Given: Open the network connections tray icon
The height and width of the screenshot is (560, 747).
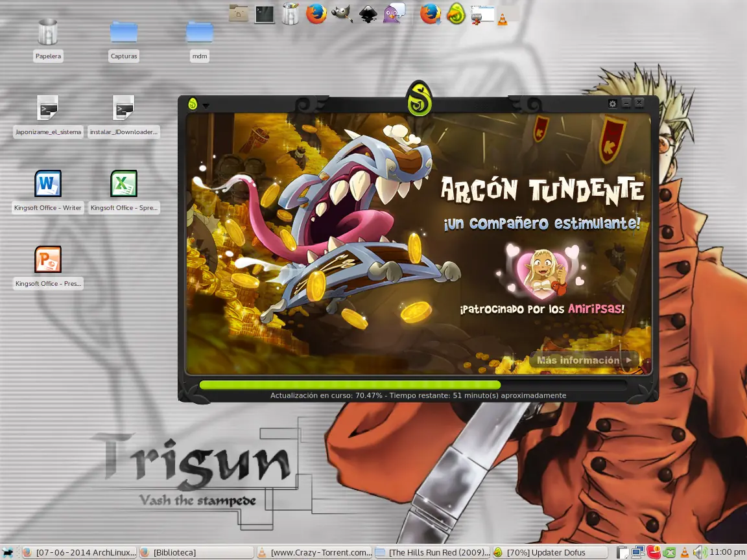Looking at the screenshot, I should point(638,552).
